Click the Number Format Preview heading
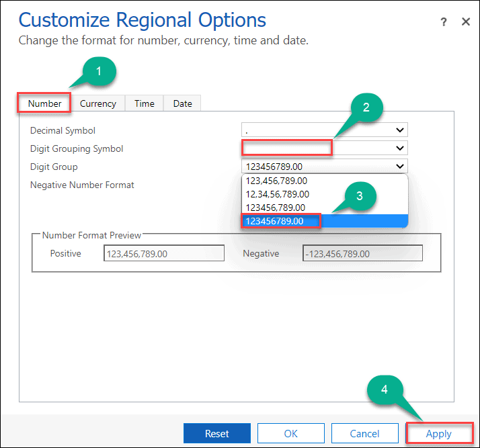This screenshot has height=448, width=480. click(91, 235)
